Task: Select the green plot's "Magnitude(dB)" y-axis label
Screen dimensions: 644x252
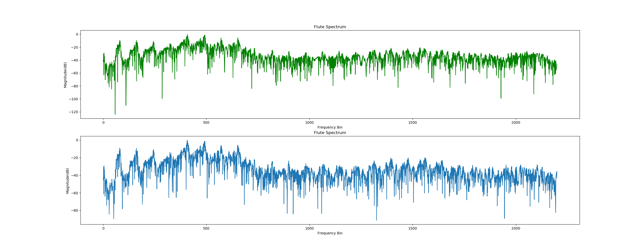Action: click(x=65, y=75)
